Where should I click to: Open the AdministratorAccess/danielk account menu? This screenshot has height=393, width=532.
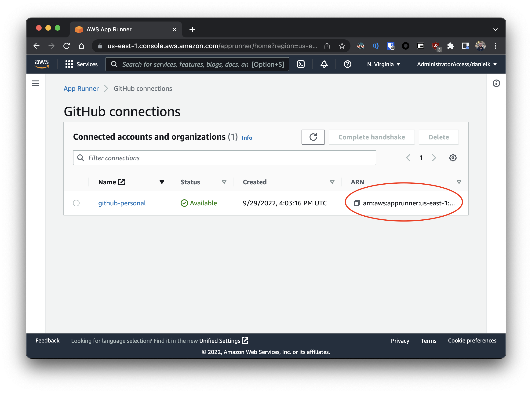coord(457,64)
